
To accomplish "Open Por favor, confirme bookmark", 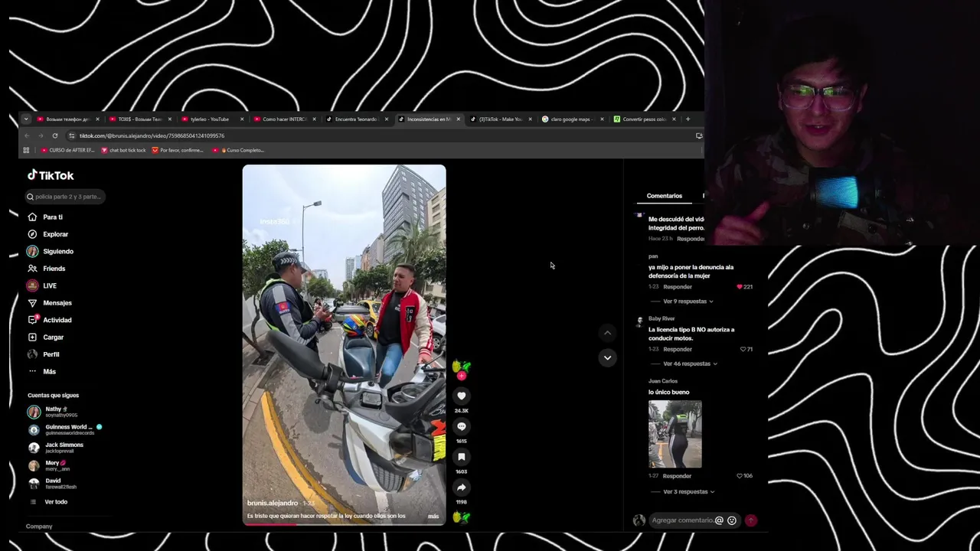I will (178, 150).
